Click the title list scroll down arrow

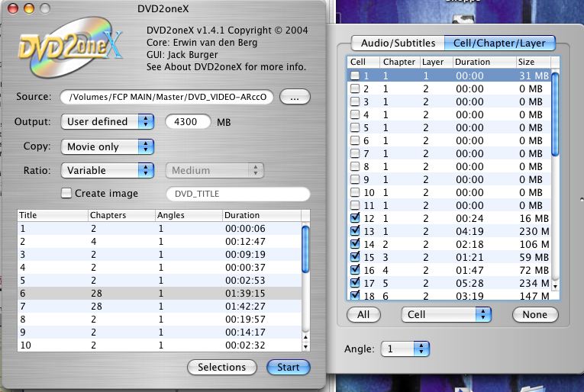pos(306,347)
